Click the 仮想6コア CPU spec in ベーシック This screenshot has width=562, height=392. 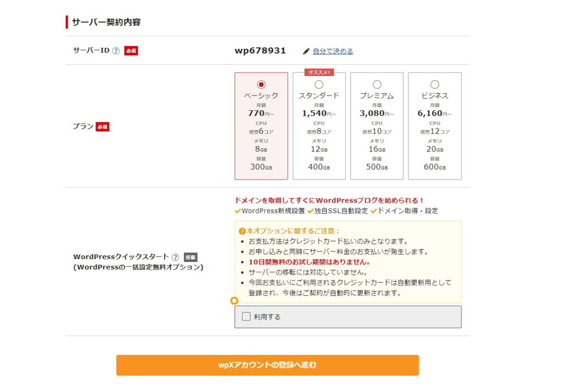pos(261,132)
